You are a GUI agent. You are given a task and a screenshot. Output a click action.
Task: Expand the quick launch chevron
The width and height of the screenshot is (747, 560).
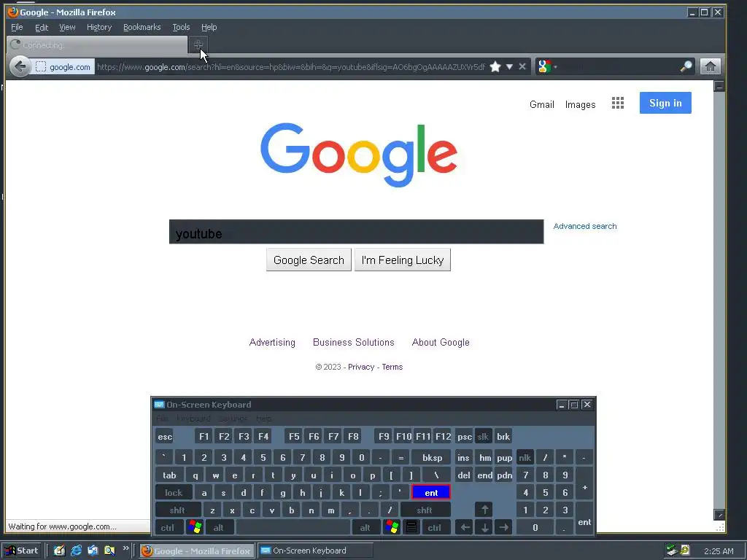pos(125,548)
